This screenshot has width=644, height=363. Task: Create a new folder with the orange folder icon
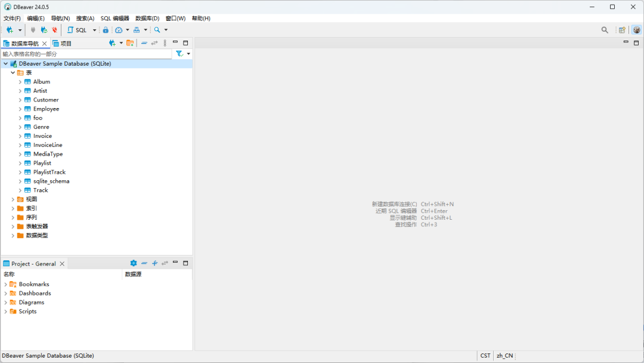130,43
